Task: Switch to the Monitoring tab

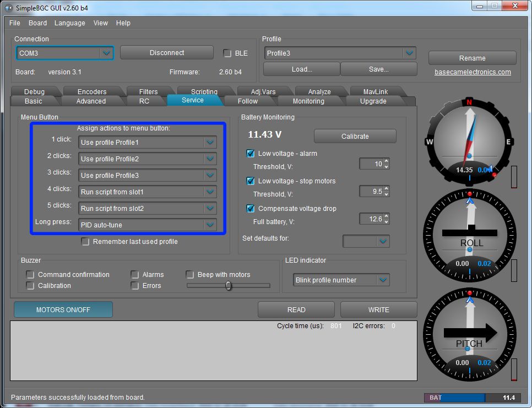Action: 308,101
